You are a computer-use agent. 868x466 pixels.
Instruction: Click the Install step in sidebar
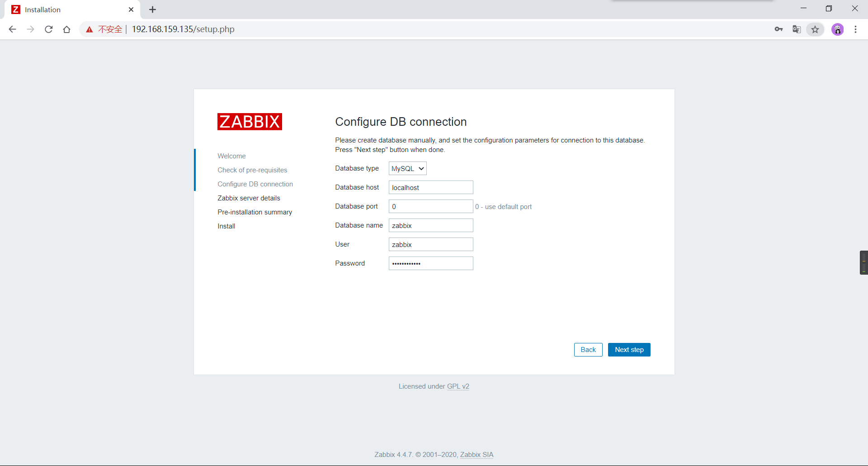[x=226, y=226]
